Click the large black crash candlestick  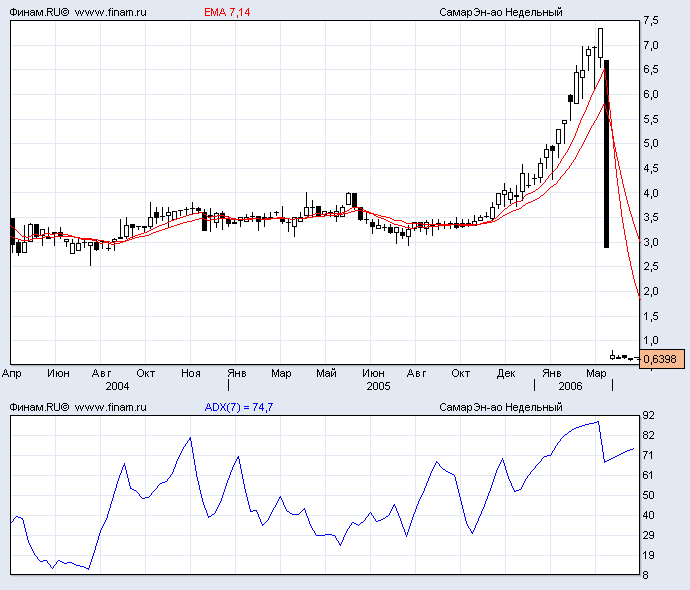coord(607,155)
